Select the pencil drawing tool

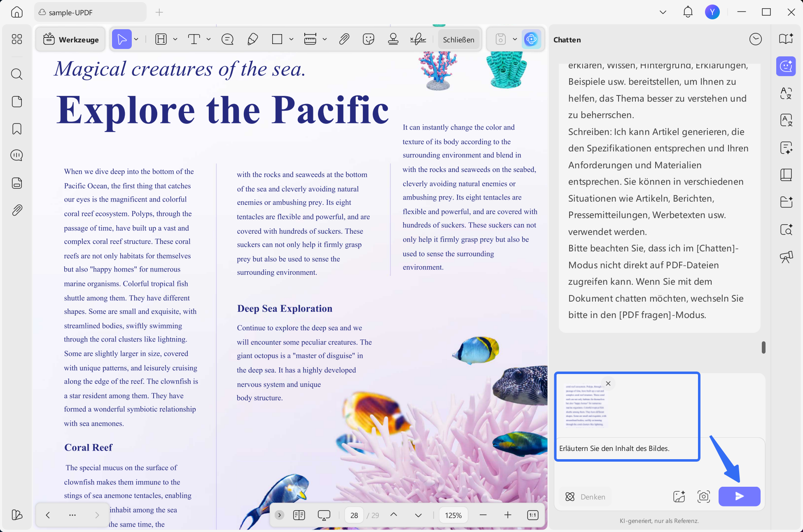pyautogui.click(x=253, y=39)
